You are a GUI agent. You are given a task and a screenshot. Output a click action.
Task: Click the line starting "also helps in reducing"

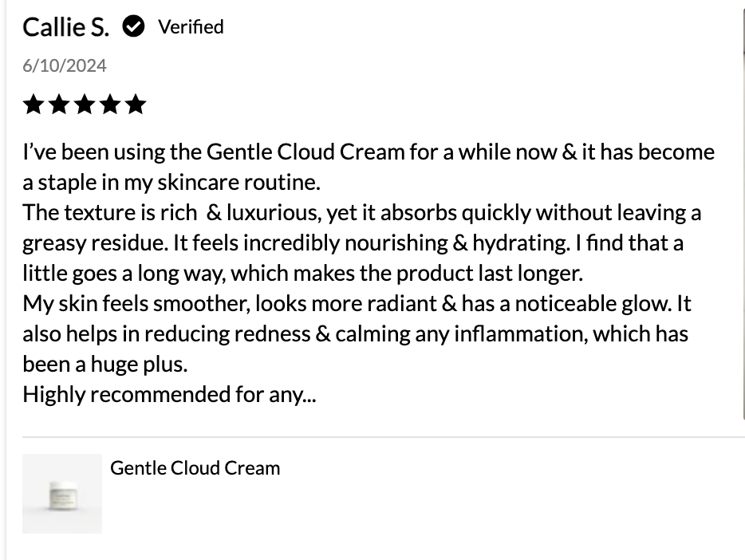point(355,333)
